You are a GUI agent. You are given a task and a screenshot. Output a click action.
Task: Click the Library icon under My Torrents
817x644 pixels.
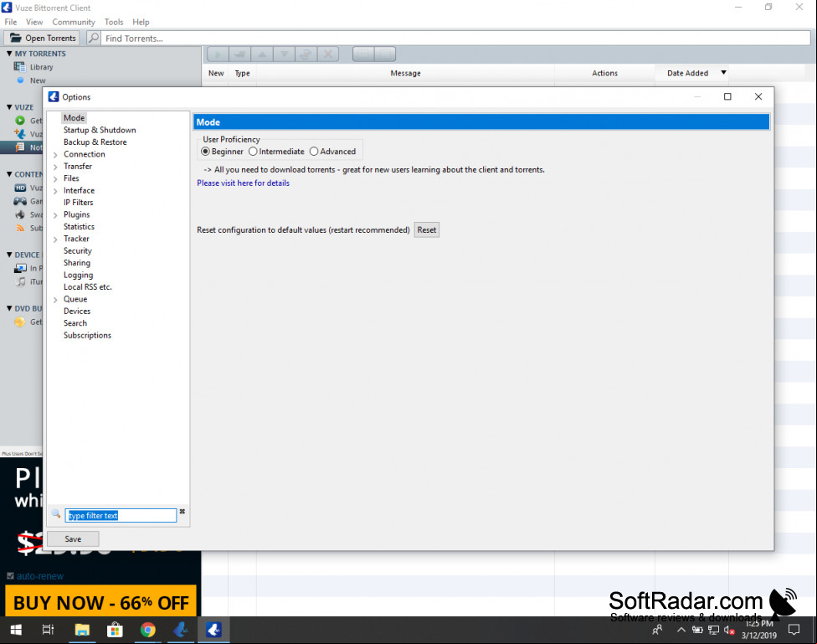coord(20,67)
